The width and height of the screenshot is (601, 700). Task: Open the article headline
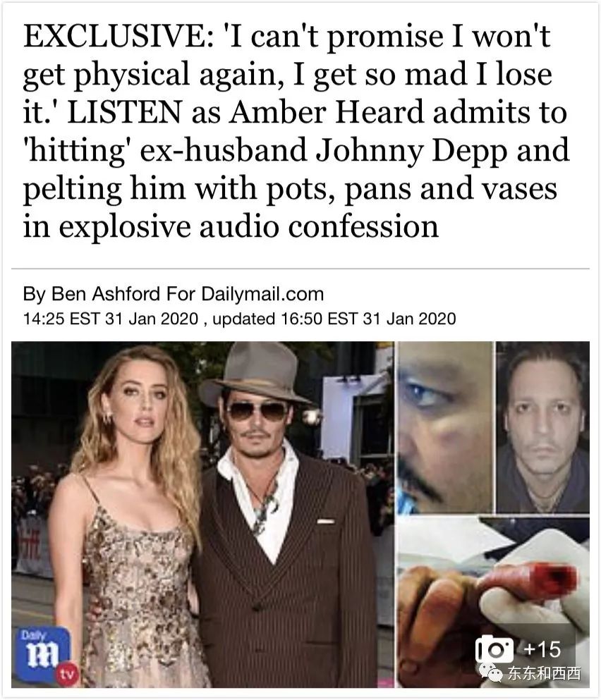point(296,131)
